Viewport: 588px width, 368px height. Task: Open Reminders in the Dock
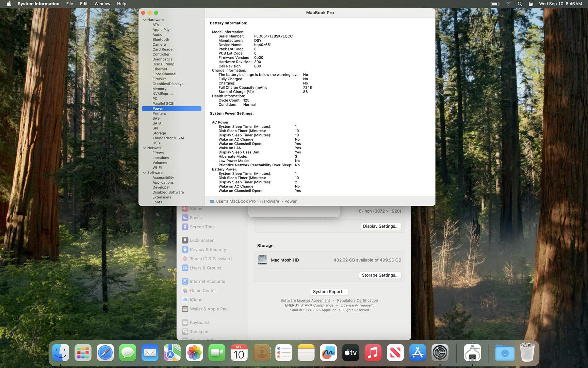tap(284, 353)
